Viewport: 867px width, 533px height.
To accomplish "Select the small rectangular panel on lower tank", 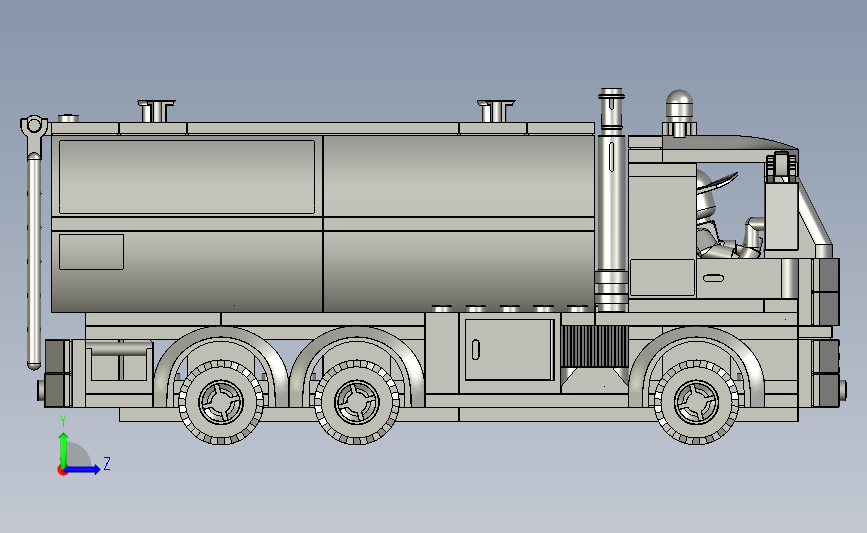I will (91, 252).
